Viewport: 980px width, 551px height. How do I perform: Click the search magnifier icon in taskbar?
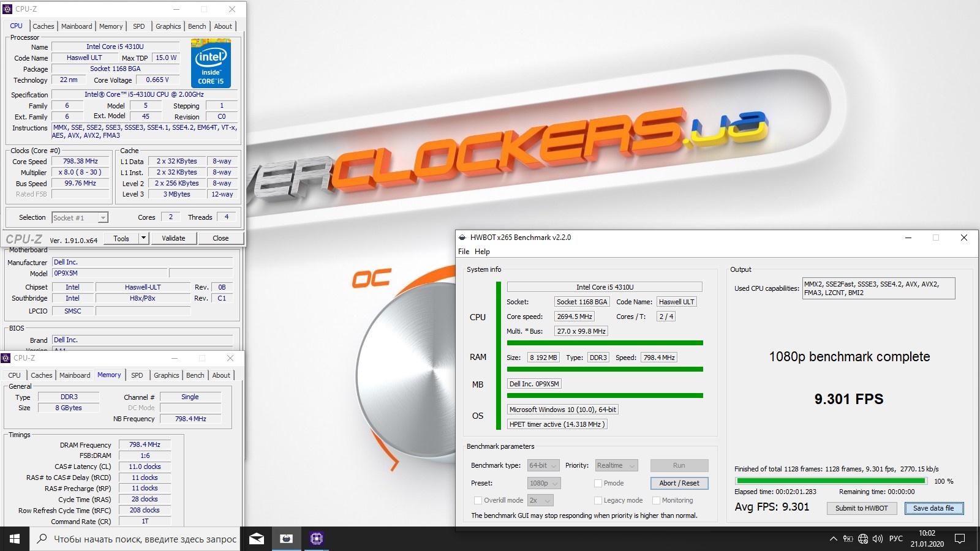coord(42,539)
